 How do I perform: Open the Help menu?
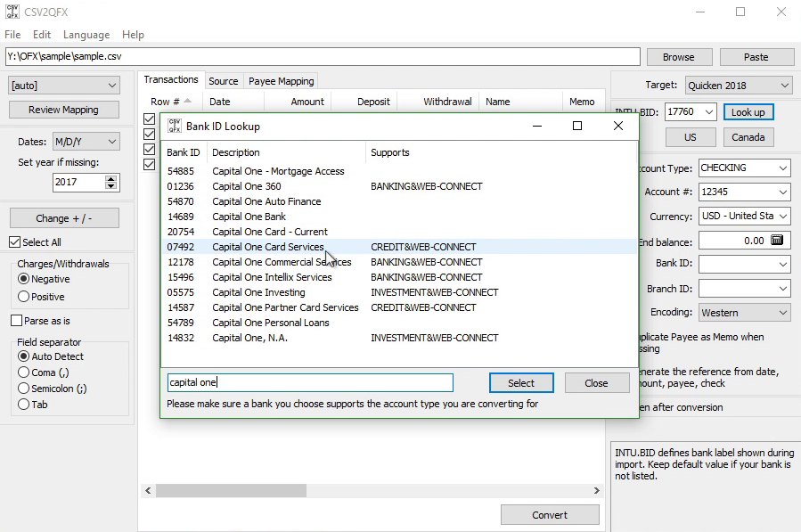133,34
